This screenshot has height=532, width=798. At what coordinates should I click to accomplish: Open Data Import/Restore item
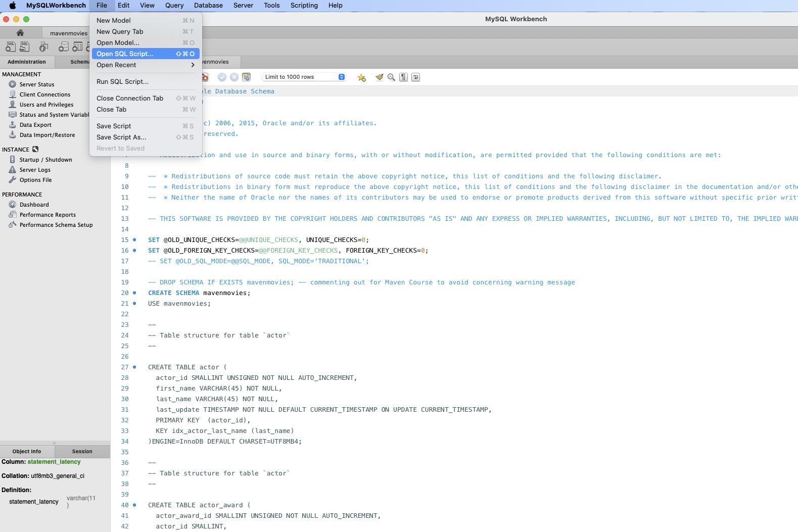[47, 135]
